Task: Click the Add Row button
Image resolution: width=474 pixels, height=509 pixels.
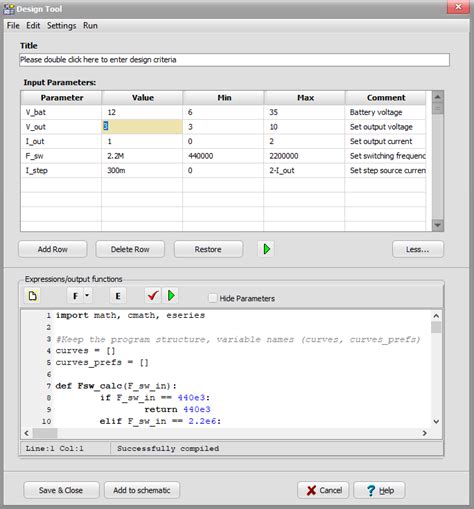Action: pyautogui.click(x=53, y=249)
